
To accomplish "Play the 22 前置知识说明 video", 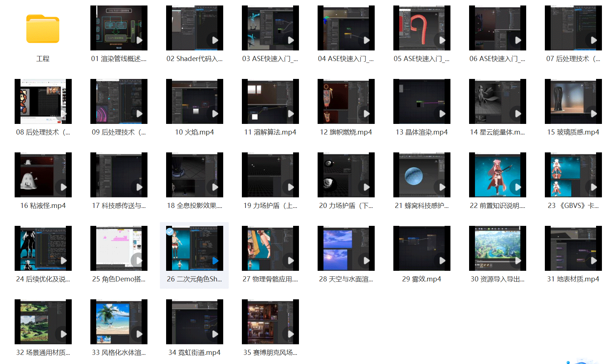I will click(518, 187).
